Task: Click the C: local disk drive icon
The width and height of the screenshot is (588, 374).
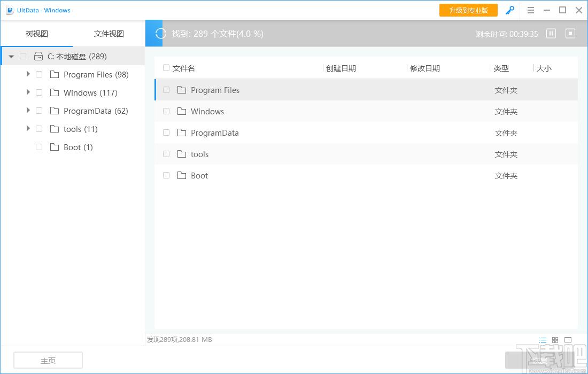Action: click(x=38, y=56)
